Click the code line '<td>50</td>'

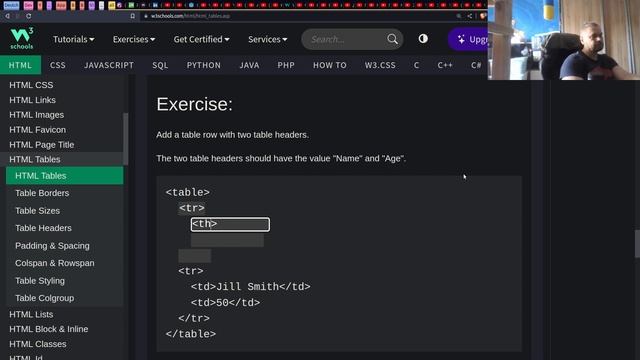click(x=225, y=303)
